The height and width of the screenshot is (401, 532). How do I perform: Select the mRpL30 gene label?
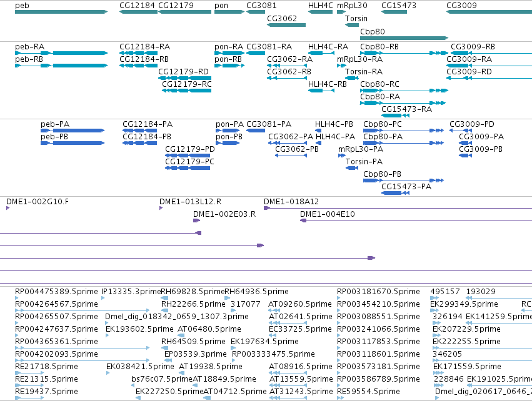(352, 6)
